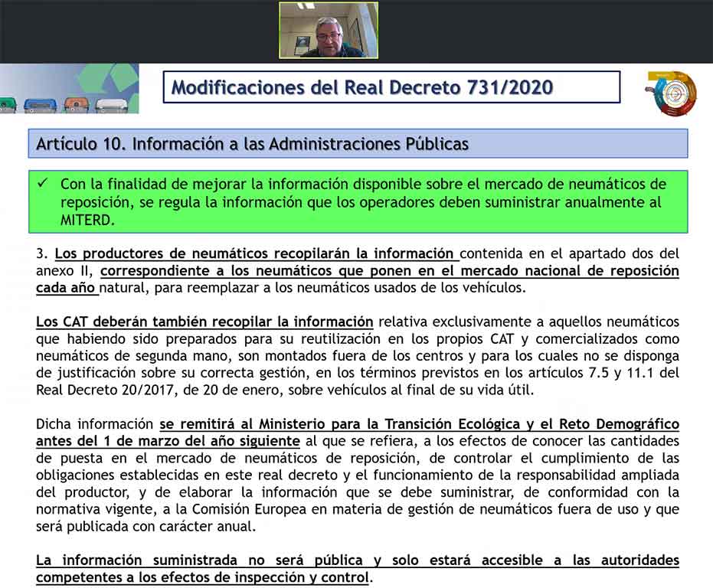The image size is (713, 588).
Task: Click the checkmark bullet in the green box
Action: (x=43, y=183)
